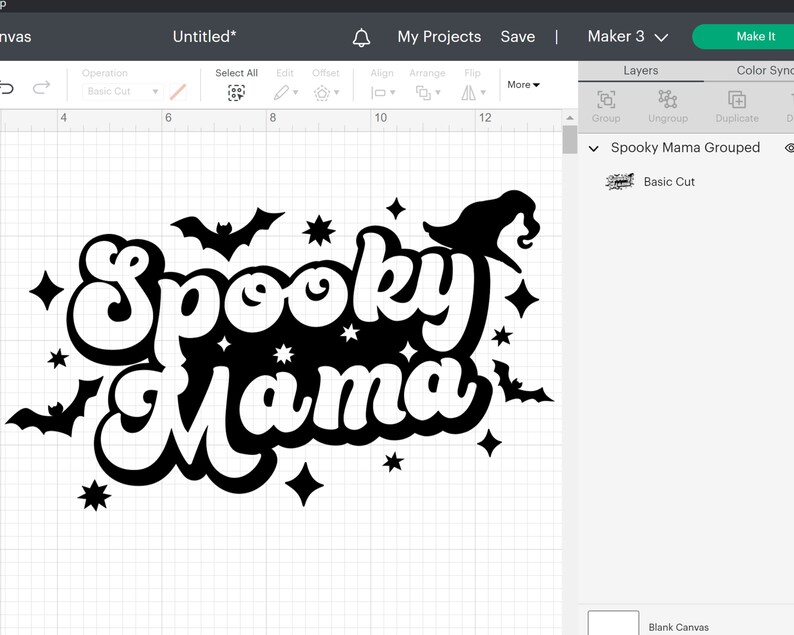794x635 pixels.
Task: Switch to the Layers tab
Action: click(641, 71)
